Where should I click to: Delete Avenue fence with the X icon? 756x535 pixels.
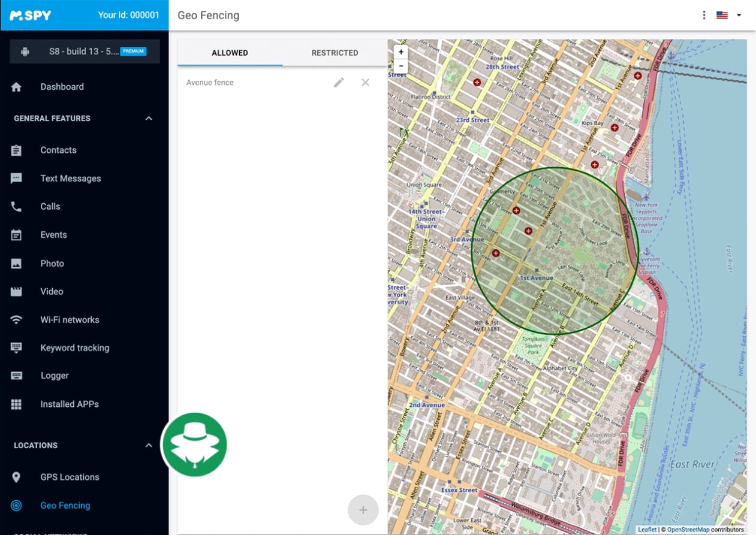click(x=365, y=83)
